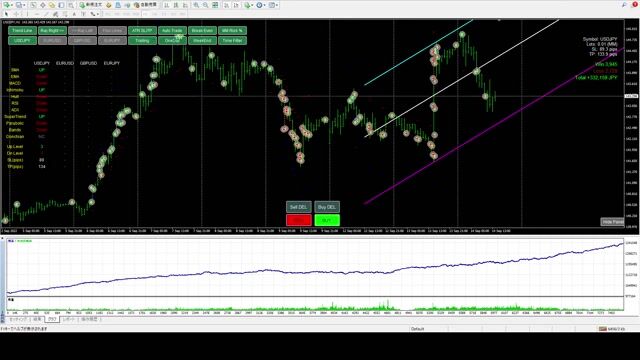The width and height of the screenshot is (640, 360).
Task: Click the Default profile in status bar
Action: click(418, 329)
